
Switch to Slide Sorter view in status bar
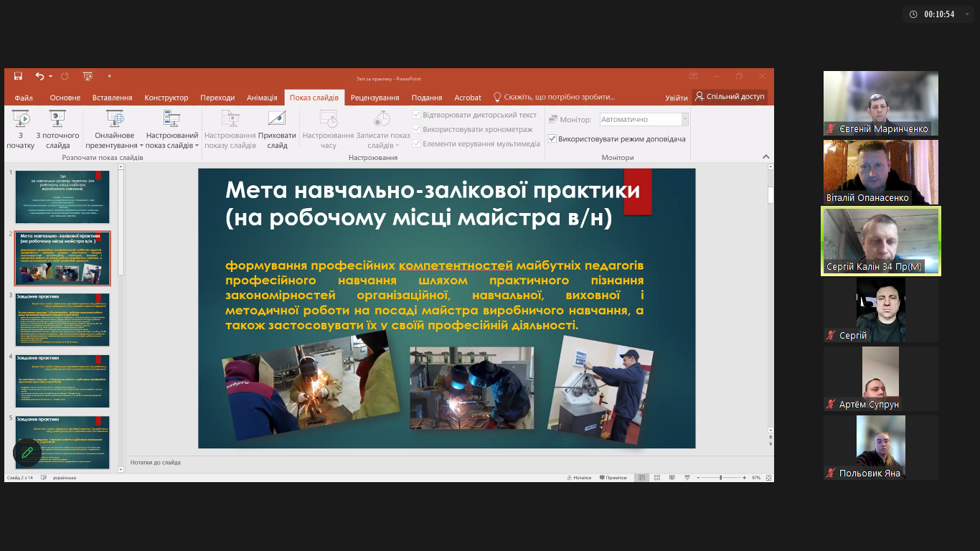[659, 477]
